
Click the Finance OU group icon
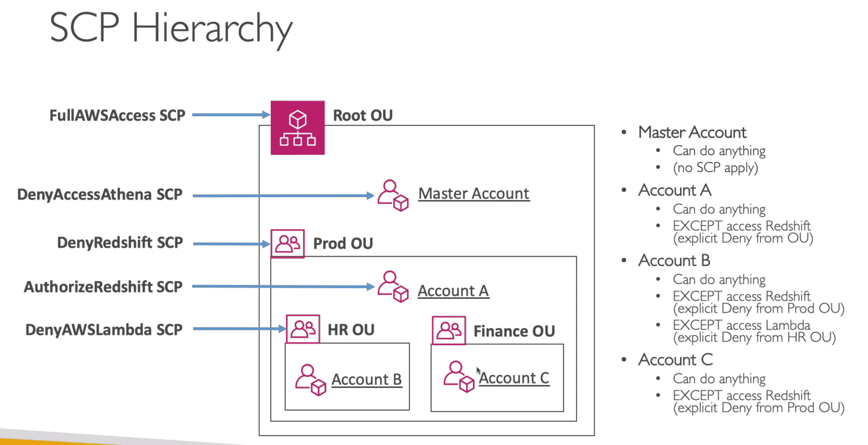point(448,330)
